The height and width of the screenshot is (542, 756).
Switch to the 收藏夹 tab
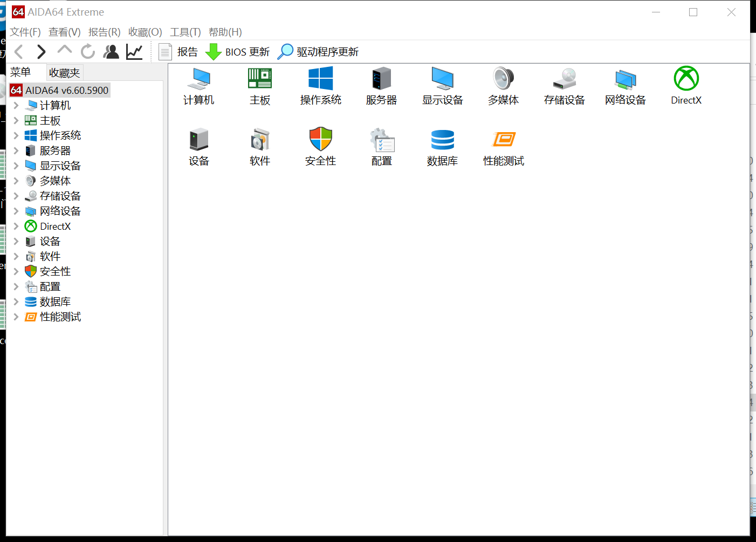pos(64,73)
